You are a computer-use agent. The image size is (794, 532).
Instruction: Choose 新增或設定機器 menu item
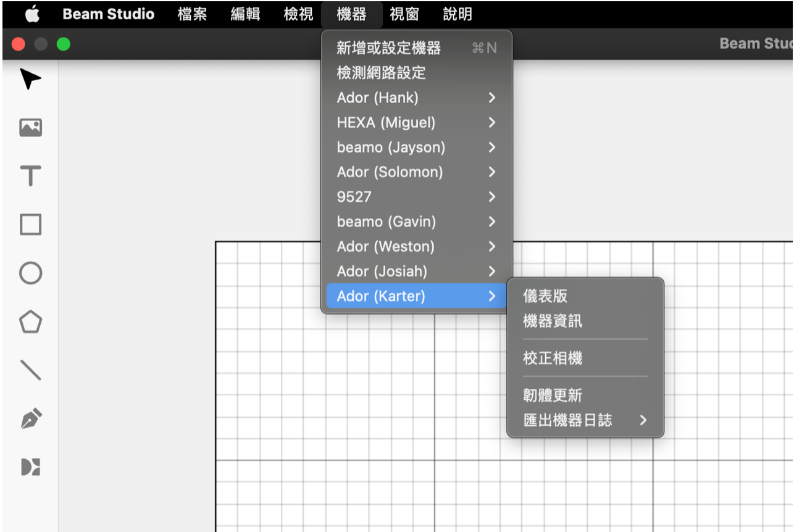pyautogui.click(x=417, y=48)
